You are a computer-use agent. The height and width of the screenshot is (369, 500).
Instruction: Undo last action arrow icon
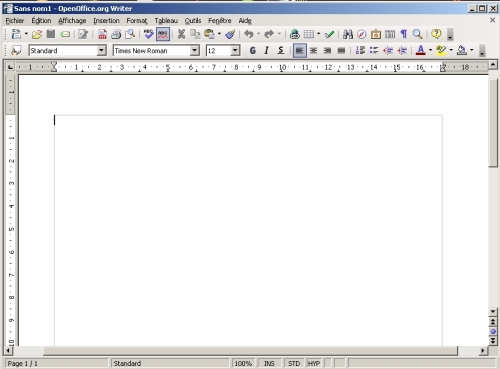[x=249, y=34]
